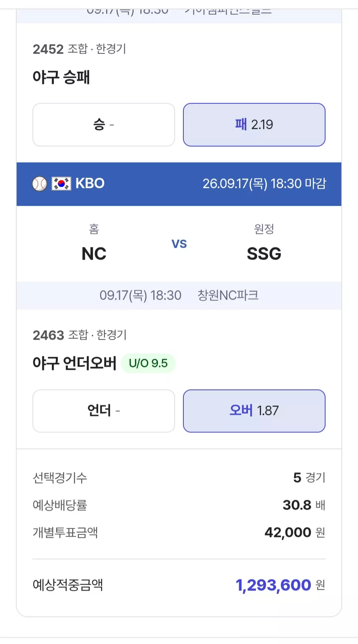Tap the U/O 9.5 badge
Viewport: 358px width, 644px height.
click(148, 363)
